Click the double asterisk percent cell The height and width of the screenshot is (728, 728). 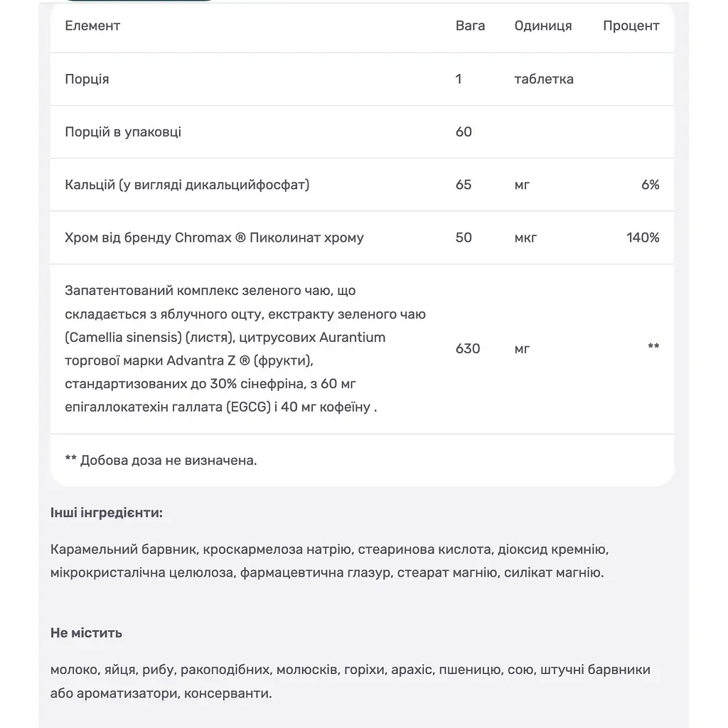[653, 347]
